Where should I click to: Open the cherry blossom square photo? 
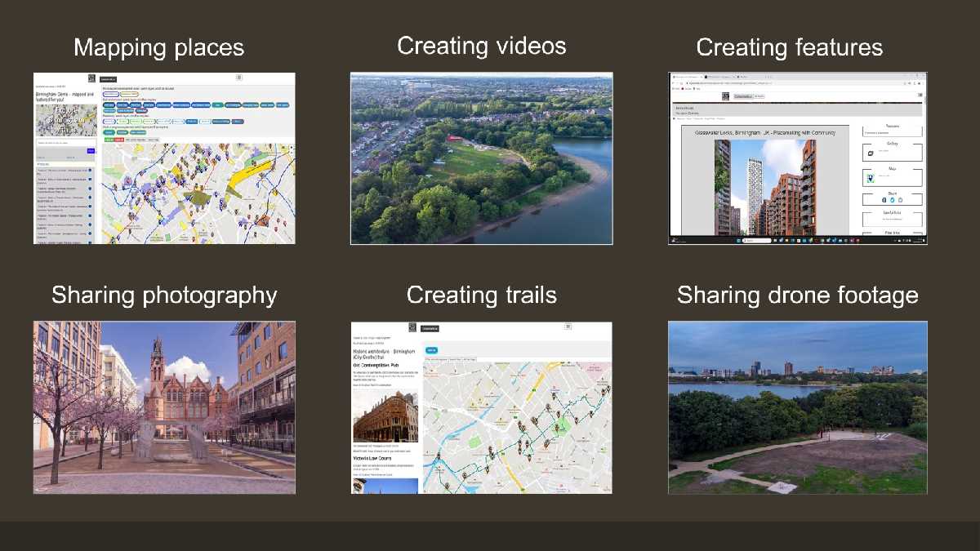coord(164,407)
